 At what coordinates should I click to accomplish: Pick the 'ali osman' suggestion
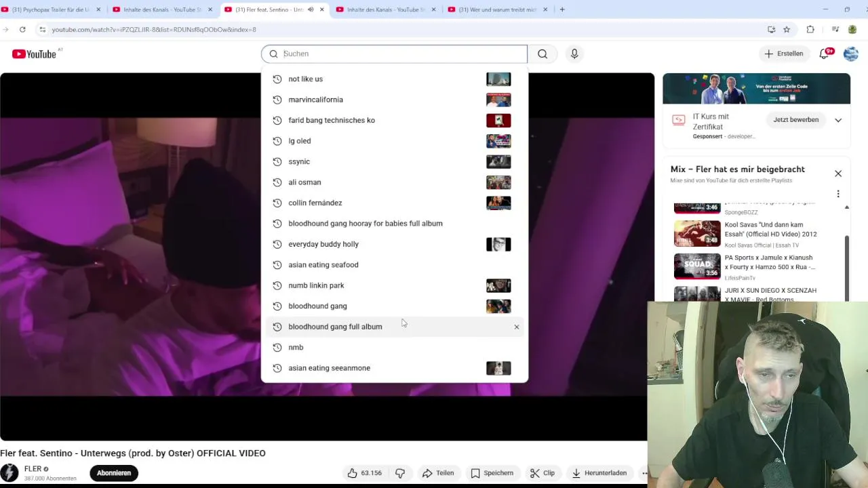[x=394, y=182]
